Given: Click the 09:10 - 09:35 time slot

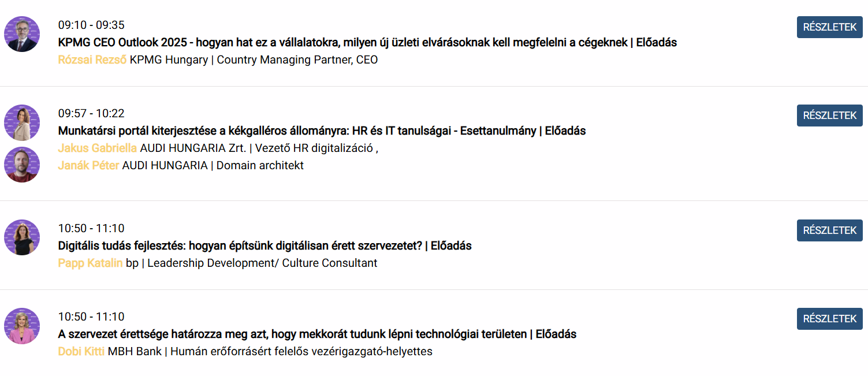Looking at the screenshot, I should pyautogui.click(x=91, y=25).
